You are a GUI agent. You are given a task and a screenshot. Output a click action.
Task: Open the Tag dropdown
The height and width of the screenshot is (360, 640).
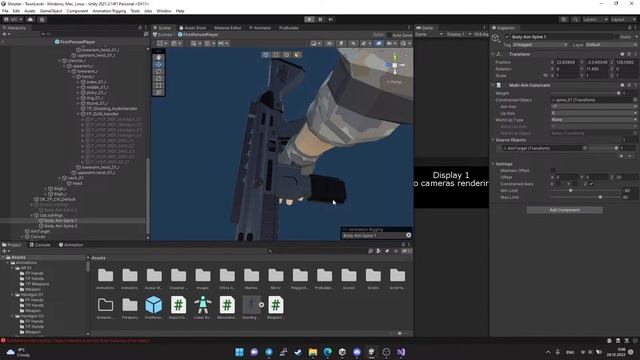[540, 44]
